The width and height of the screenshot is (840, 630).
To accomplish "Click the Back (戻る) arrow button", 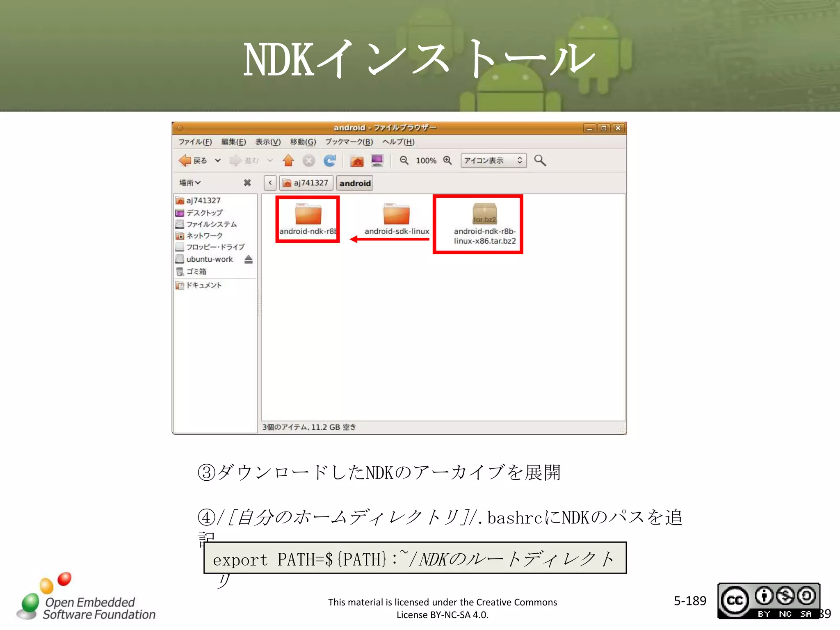I will point(193,160).
